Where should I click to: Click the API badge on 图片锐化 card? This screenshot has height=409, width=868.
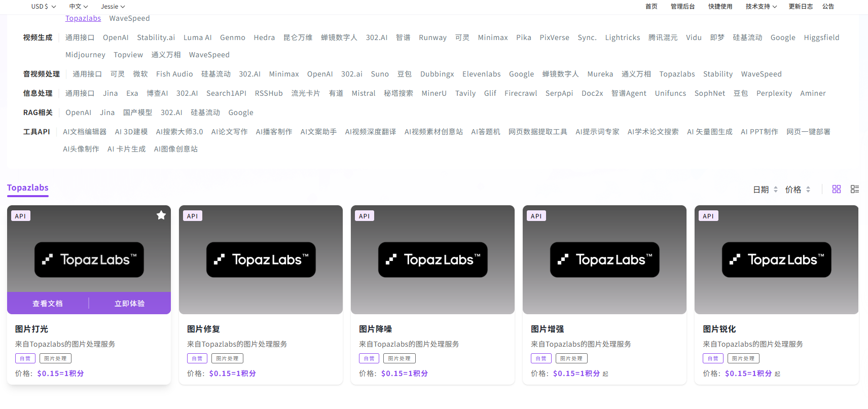[x=708, y=216]
